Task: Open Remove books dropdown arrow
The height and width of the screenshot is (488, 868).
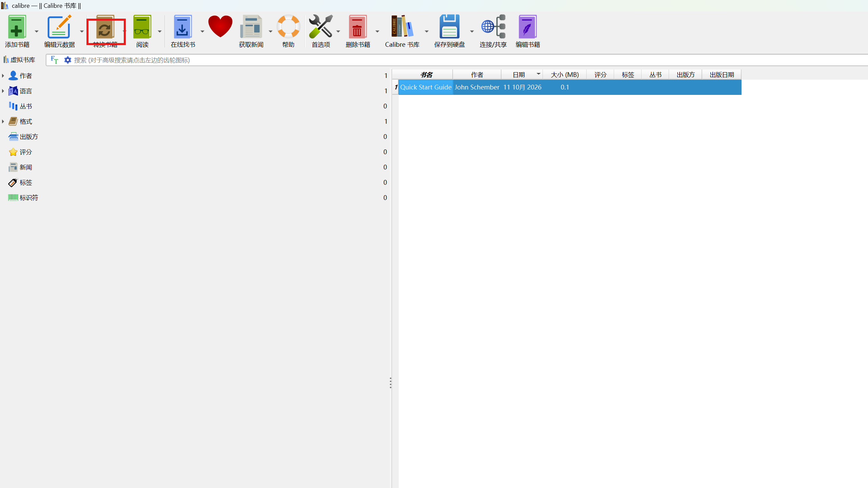Action: [377, 31]
